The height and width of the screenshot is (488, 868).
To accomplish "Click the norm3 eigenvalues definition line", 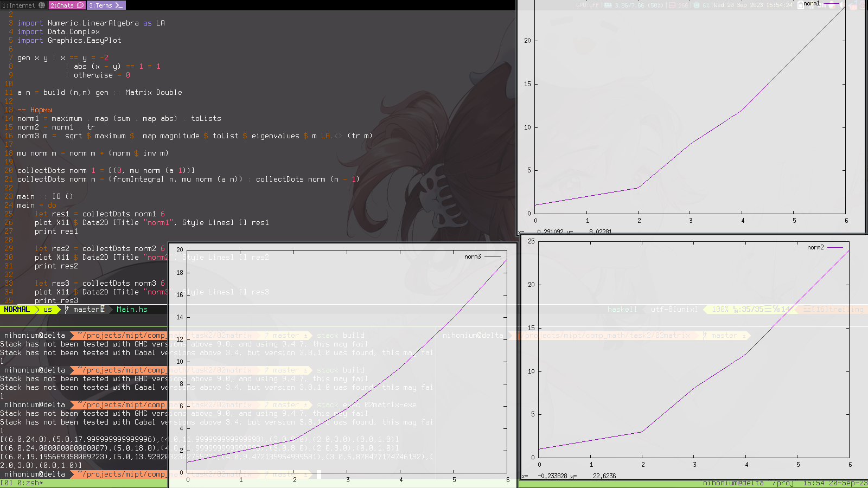I will [195, 136].
